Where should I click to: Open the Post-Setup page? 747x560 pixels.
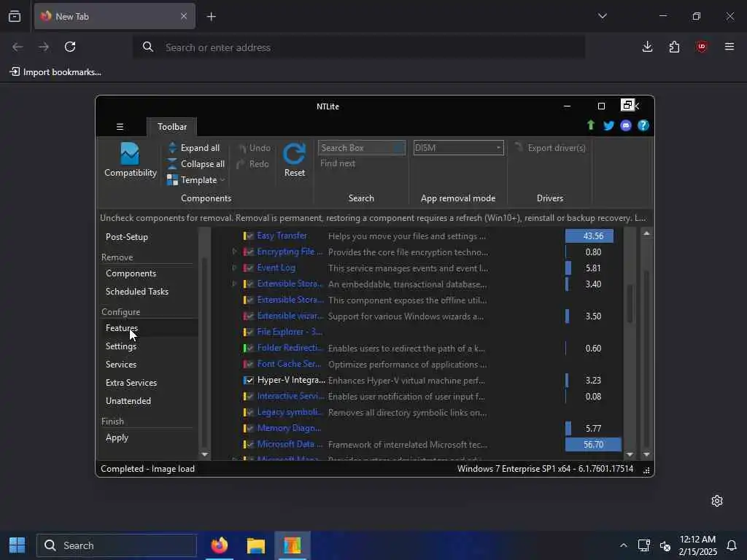pyautogui.click(x=127, y=237)
